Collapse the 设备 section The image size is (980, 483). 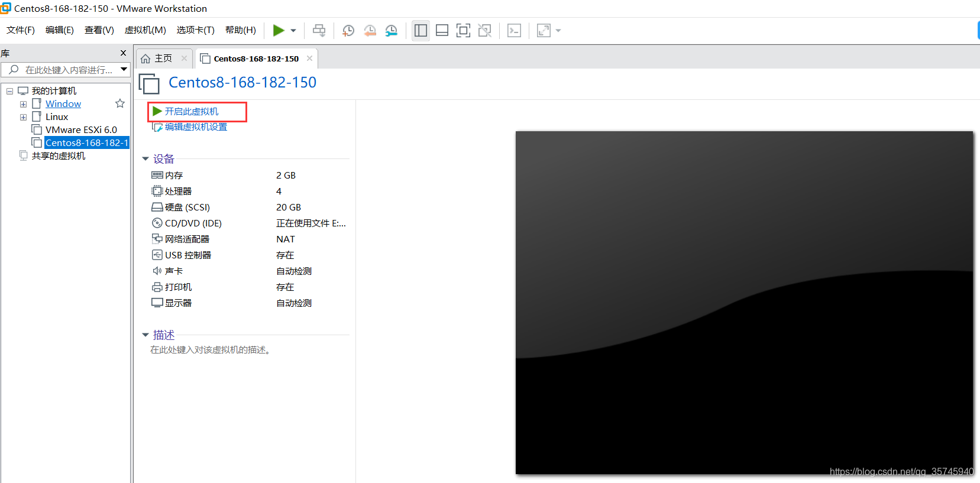click(x=145, y=159)
